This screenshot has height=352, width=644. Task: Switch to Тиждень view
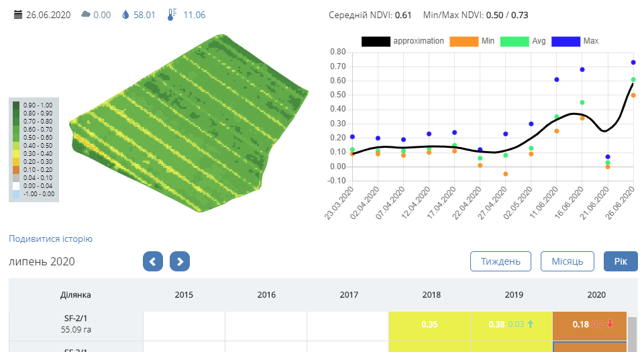click(x=500, y=261)
